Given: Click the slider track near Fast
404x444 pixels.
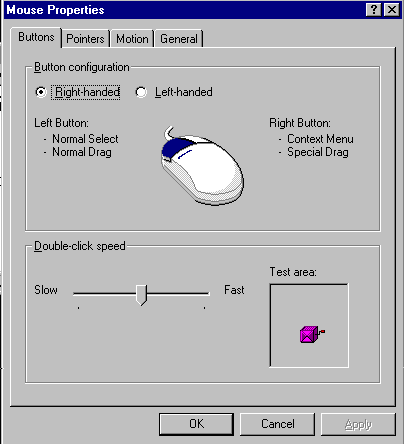Looking at the screenshot, I should [197, 293].
